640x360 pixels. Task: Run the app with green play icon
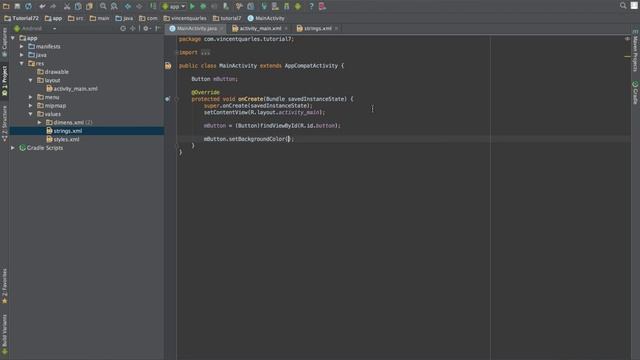coord(192,6)
